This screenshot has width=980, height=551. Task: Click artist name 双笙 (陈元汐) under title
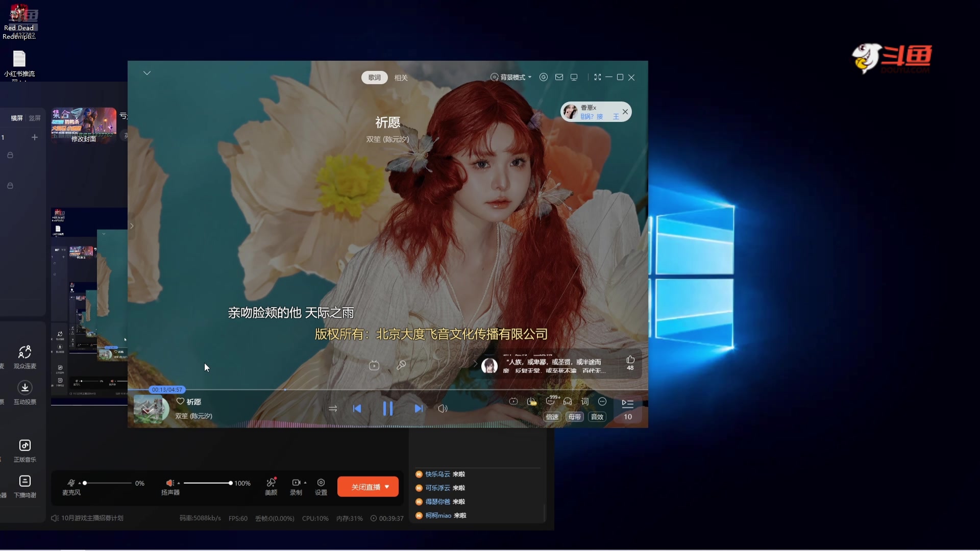click(x=387, y=139)
